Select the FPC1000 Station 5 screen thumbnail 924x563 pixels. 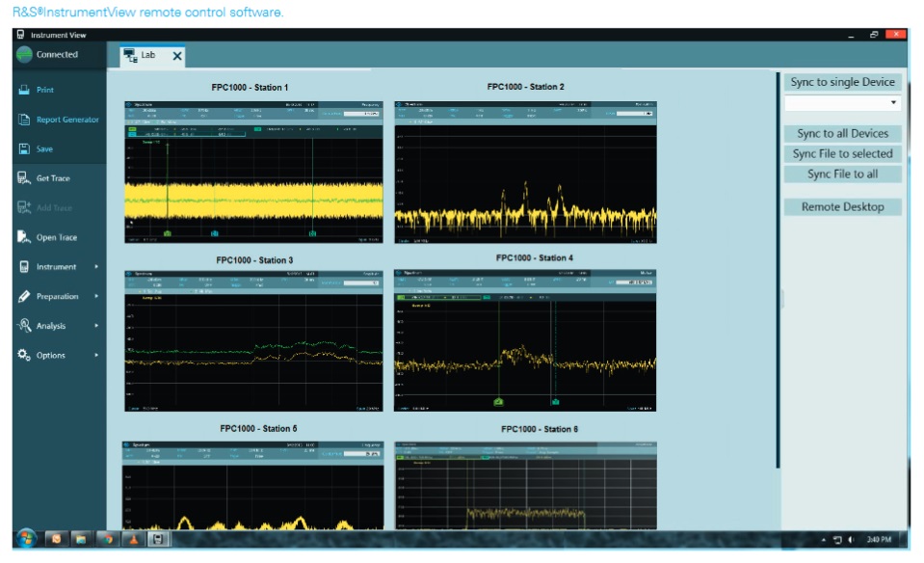[x=252, y=485]
